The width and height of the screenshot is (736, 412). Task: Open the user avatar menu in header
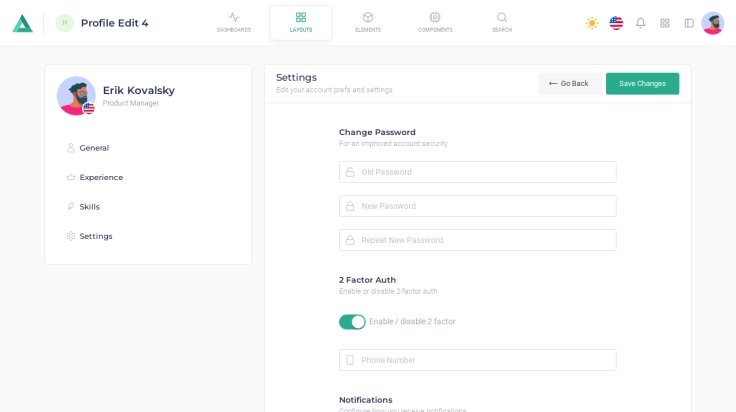point(712,23)
